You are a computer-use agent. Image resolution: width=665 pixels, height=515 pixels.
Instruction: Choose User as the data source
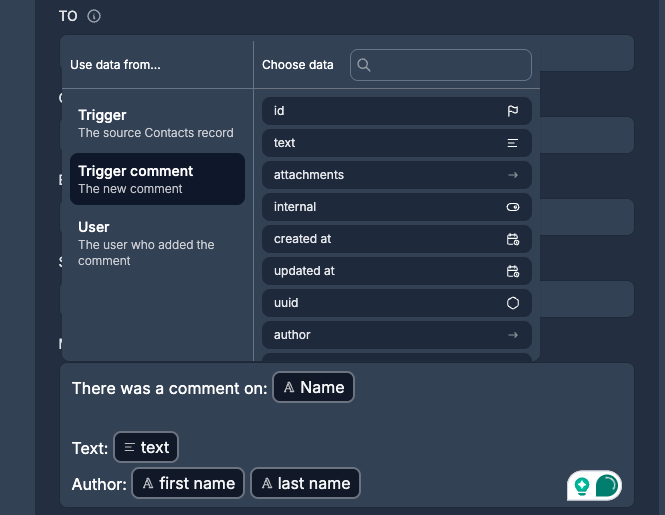coord(157,243)
